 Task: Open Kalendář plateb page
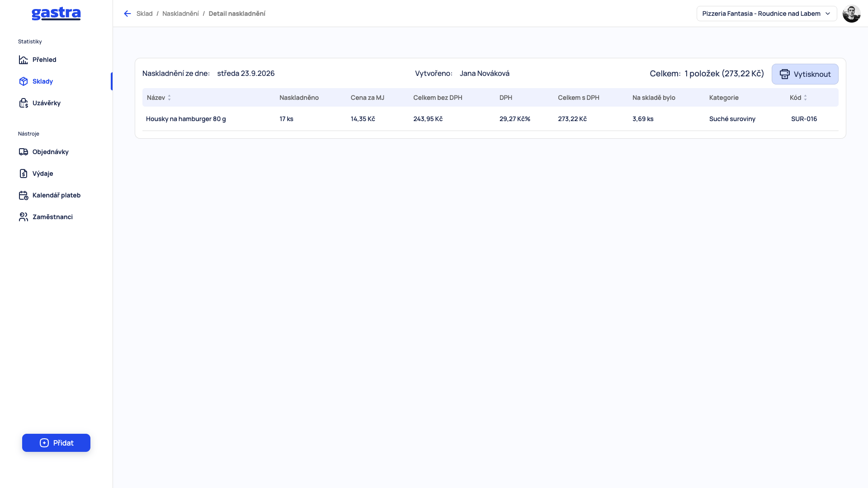click(57, 195)
